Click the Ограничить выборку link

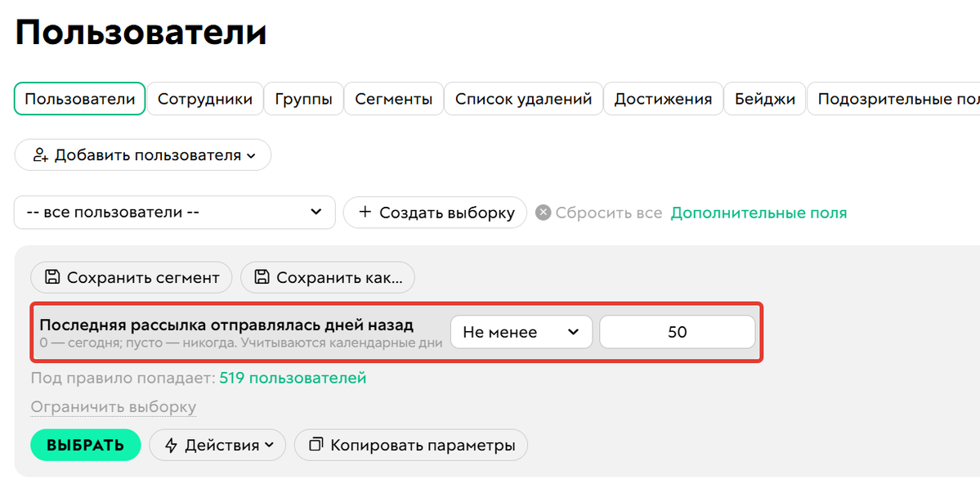(113, 406)
